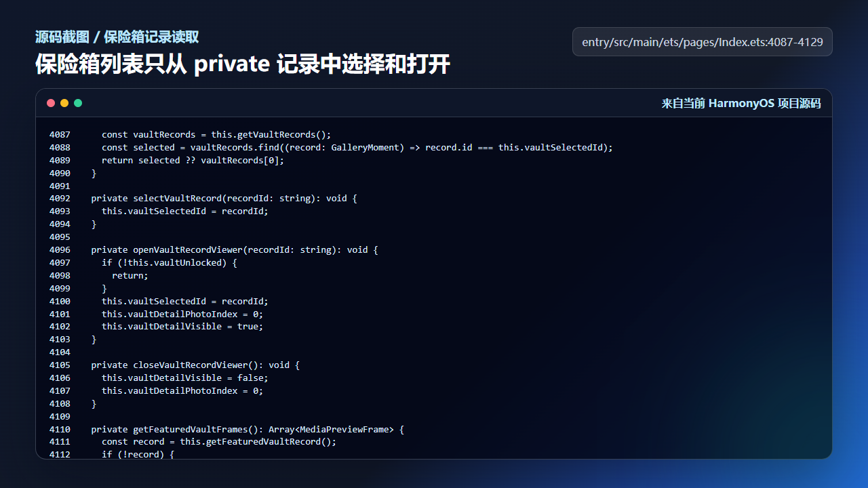Image resolution: width=868 pixels, height=488 pixels.
Task: Click the 'this.vaultDetailVisible = true;' line
Action: pyautogui.click(x=182, y=327)
